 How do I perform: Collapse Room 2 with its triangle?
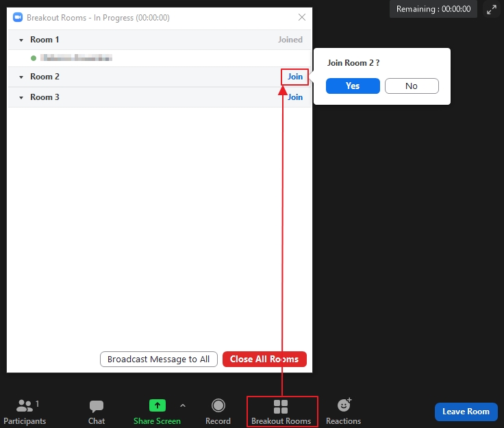21,77
